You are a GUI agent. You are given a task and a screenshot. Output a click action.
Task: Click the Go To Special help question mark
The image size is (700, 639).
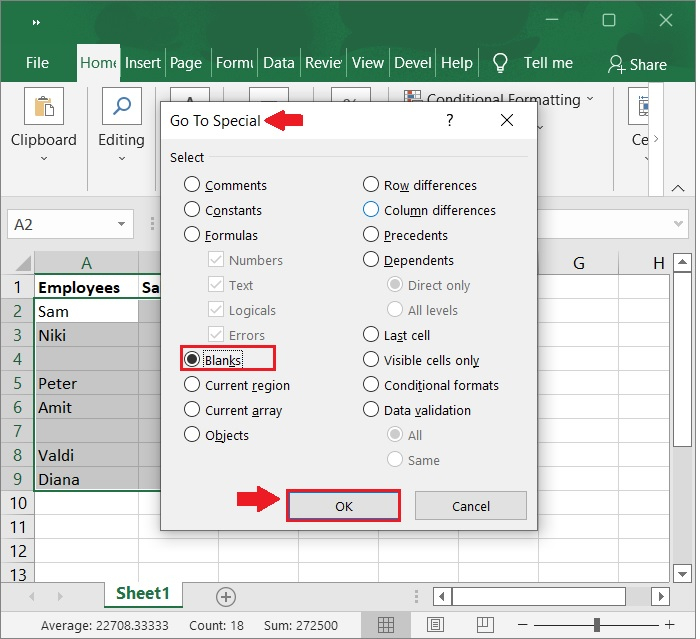tap(450, 120)
